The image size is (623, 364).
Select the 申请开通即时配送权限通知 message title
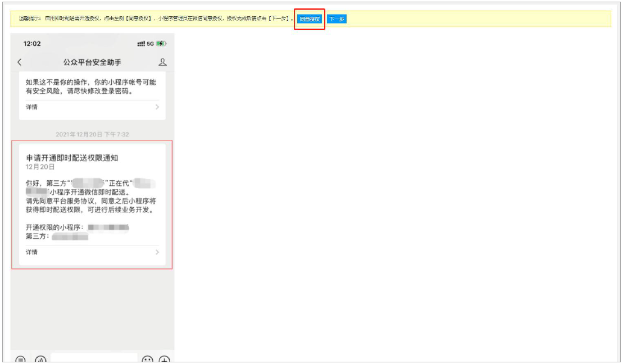[x=72, y=158]
